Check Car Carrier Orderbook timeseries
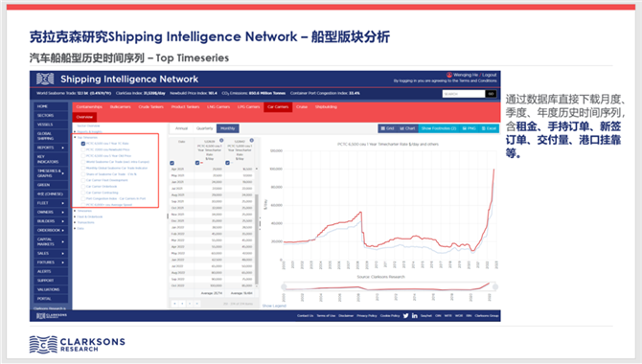Image resolution: width=642 pixels, height=364 pixels. tap(83, 186)
